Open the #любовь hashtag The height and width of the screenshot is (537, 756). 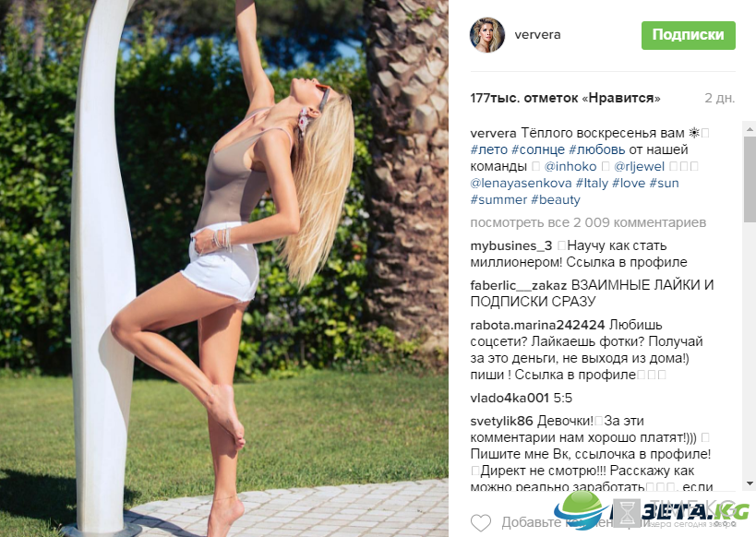click(x=597, y=149)
